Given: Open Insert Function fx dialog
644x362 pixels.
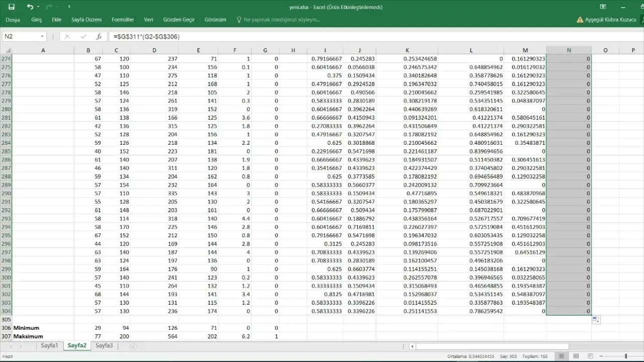Looking at the screenshot, I should (99, 37).
